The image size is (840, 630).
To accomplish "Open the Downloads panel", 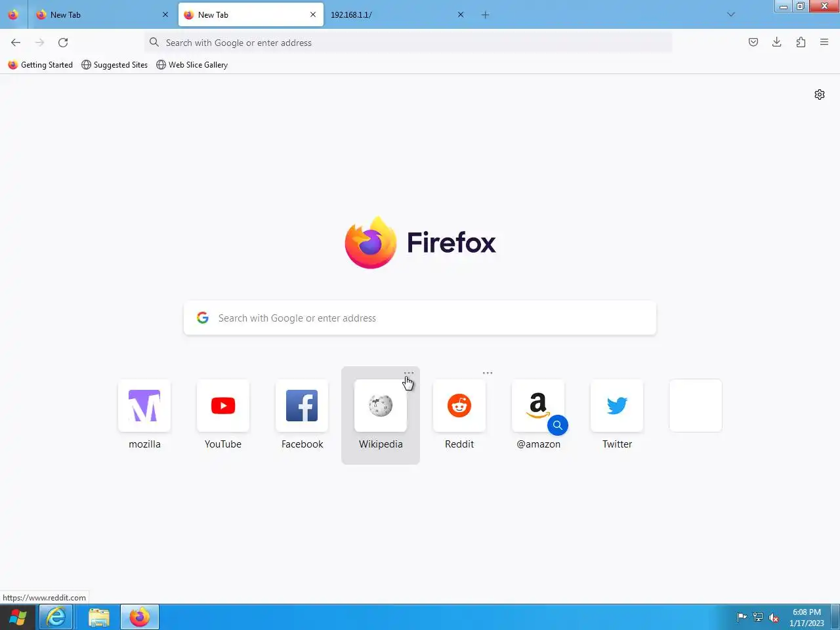I will 777,43.
